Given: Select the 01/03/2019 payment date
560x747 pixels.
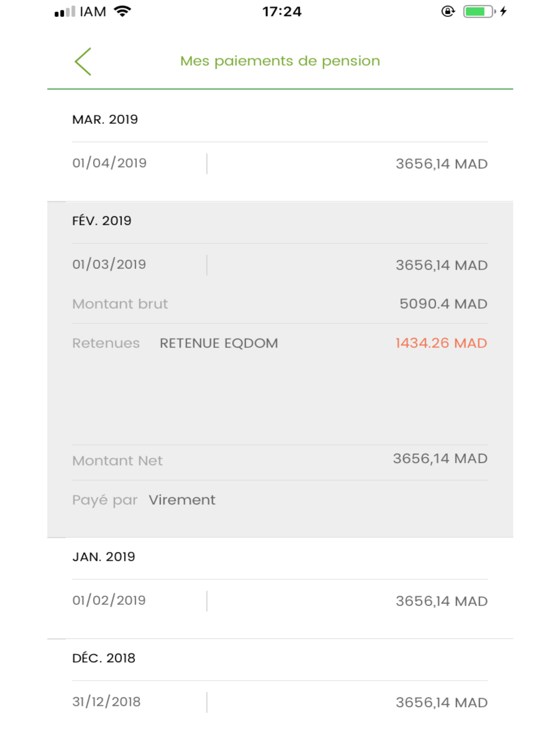Looking at the screenshot, I should [109, 264].
